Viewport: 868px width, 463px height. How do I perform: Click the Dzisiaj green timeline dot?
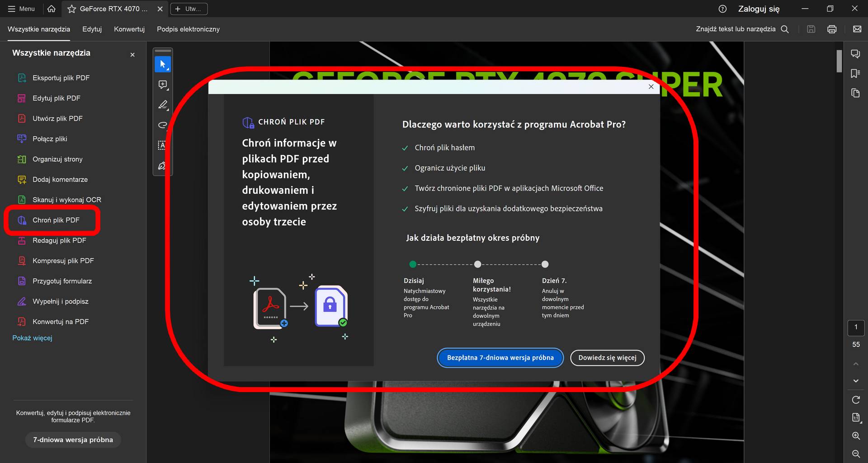[412, 264]
